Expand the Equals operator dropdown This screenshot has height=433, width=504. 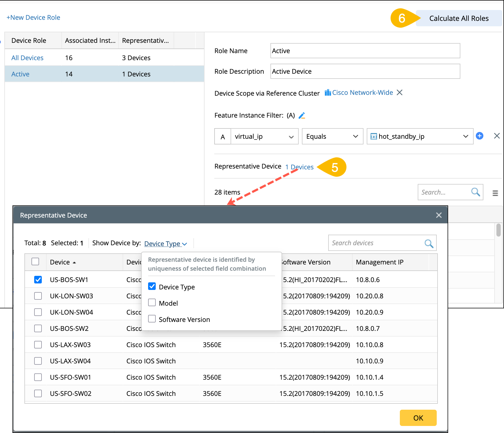coord(332,137)
